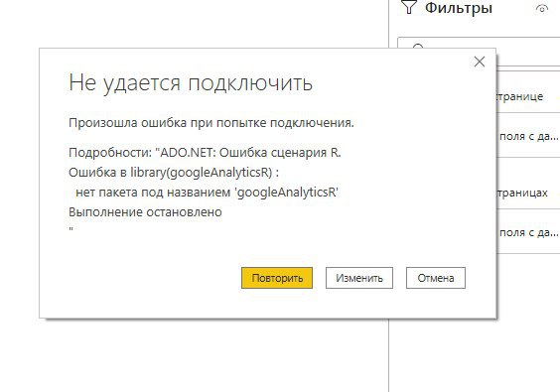Select the 'Произошла ошибка при попытке подключения.' text
The width and height of the screenshot is (560, 392).
[x=211, y=123]
